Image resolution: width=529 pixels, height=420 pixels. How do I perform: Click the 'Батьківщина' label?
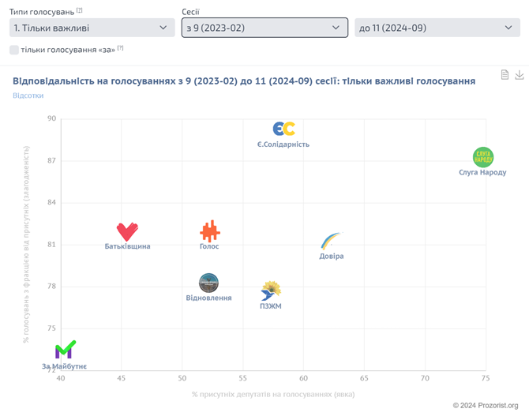[x=128, y=246]
